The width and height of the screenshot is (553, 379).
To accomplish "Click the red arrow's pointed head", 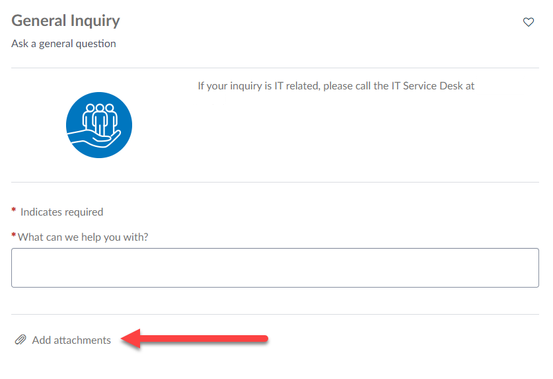I will (x=131, y=339).
